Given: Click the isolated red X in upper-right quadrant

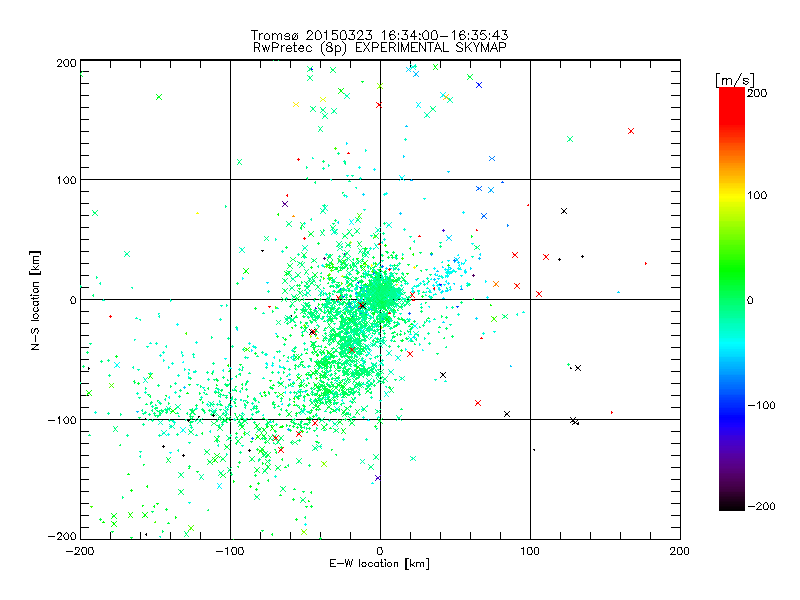Looking at the screenshot, I should (631, 131).
